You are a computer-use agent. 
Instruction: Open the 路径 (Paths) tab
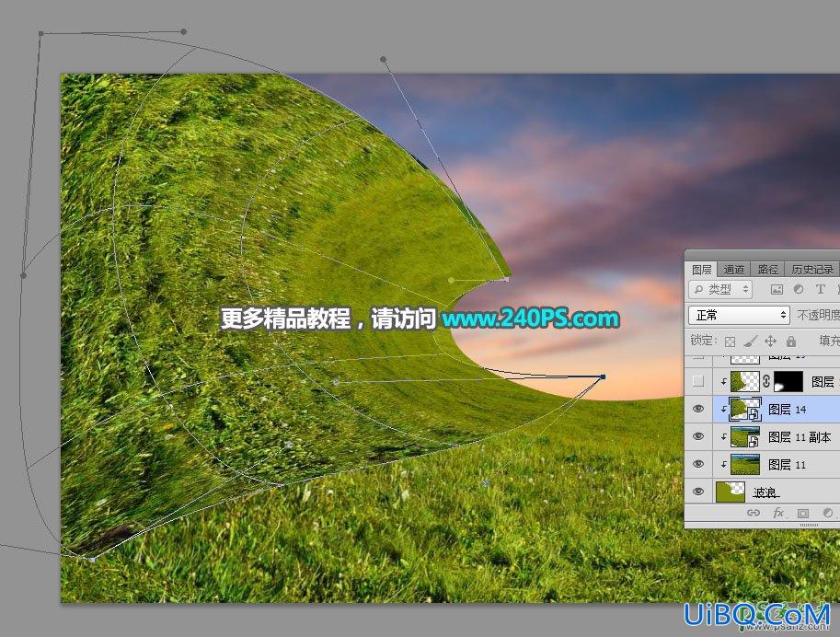click(x=767, y=269)
